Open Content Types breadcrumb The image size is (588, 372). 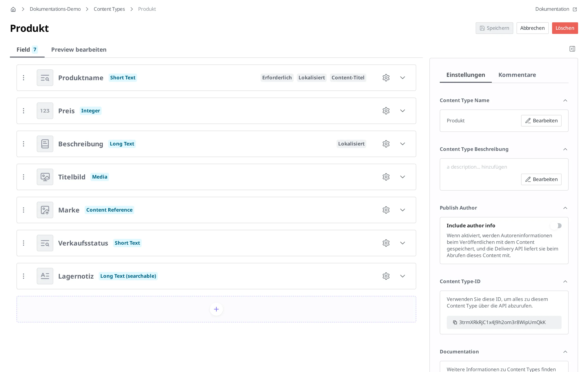tap(109, 9)
